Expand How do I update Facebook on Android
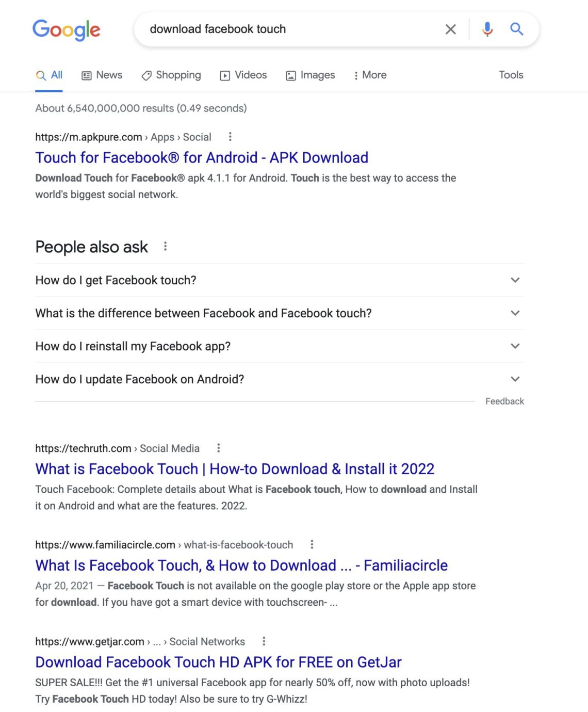 click(514, 379)
